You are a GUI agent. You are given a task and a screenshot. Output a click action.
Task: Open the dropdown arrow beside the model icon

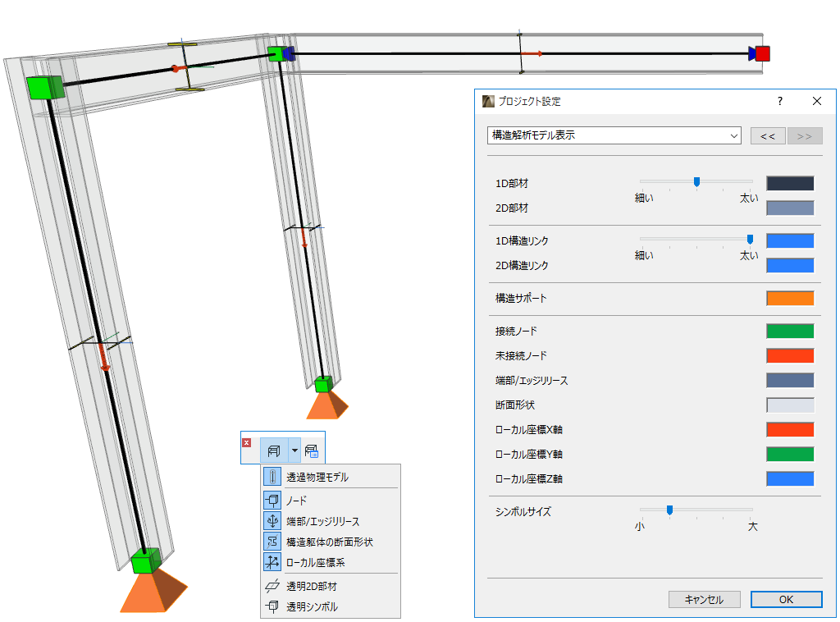(x=294, y=450)
